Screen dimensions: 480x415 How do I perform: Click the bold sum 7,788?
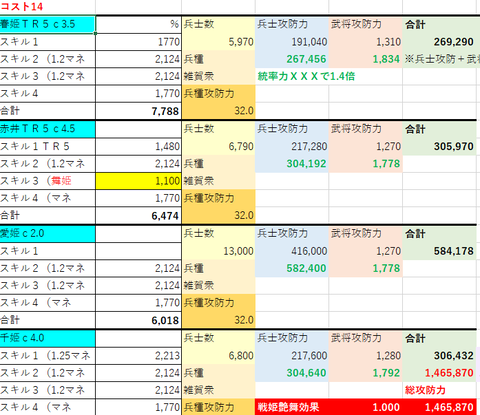(x=138, y=111)
